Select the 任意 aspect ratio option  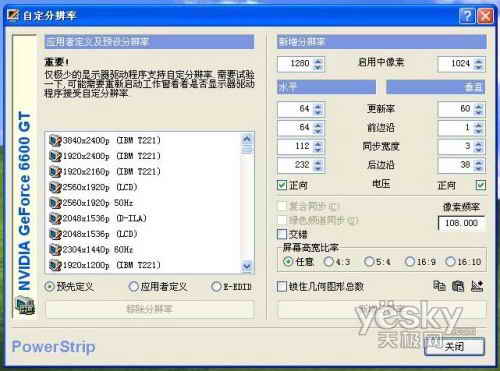pyautogui.click(x=288, y=262)
